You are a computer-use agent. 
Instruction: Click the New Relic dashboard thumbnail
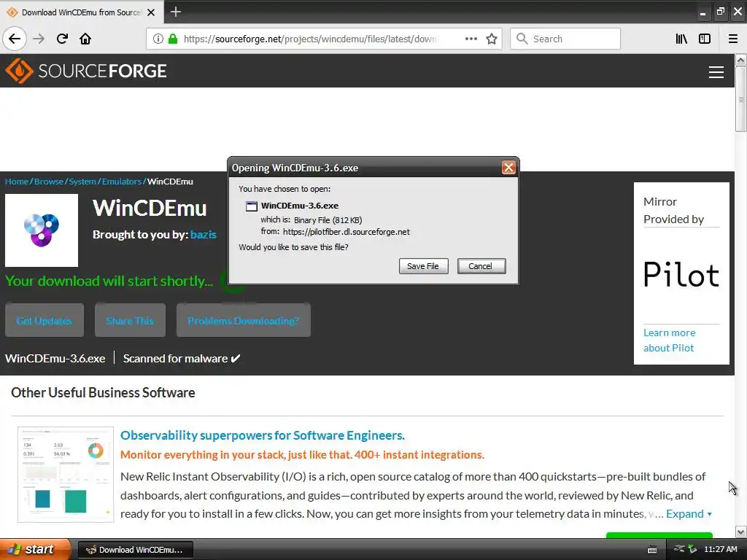pyautogui.click(x=66, y=474)
